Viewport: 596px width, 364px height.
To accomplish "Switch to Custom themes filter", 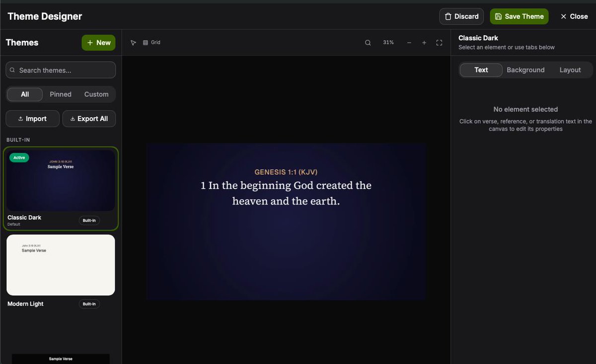I will (x=96, y=94).
